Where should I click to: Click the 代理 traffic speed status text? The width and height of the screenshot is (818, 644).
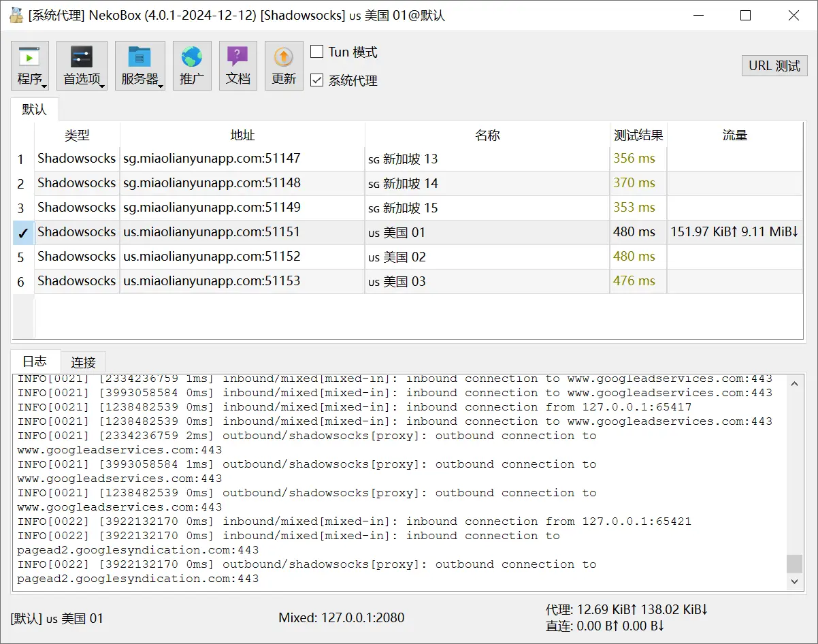tap(627, 610)
